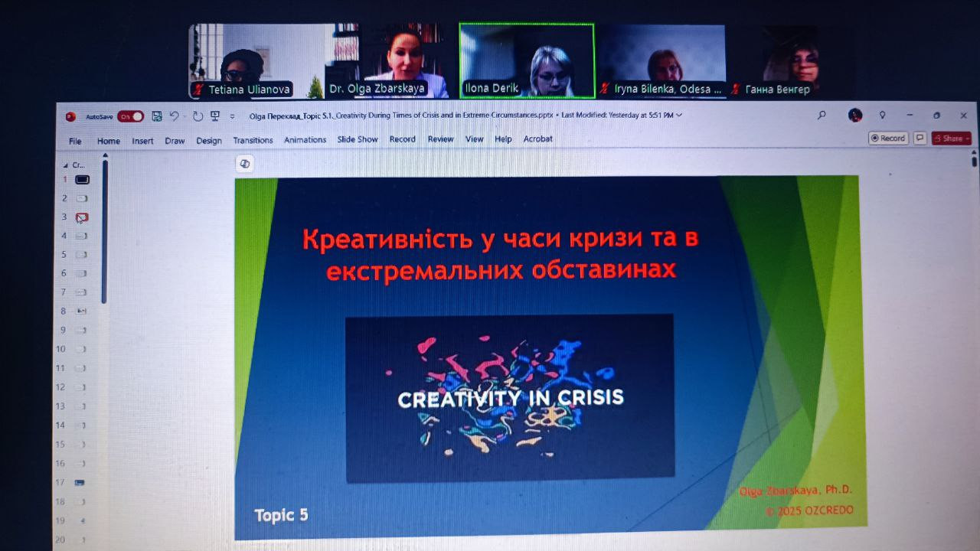Click the red Share button
The width and height of the screenshot is (980, 551).
point(952,139)
